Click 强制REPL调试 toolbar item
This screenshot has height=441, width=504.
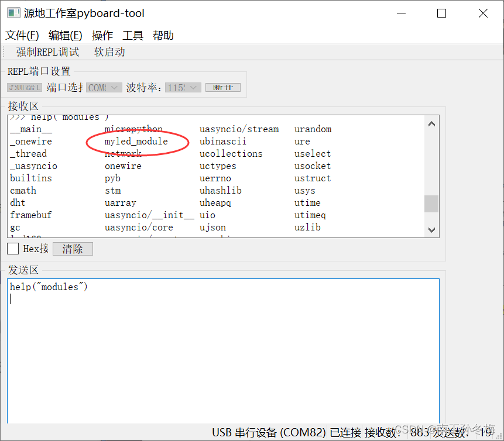[47, 52]
